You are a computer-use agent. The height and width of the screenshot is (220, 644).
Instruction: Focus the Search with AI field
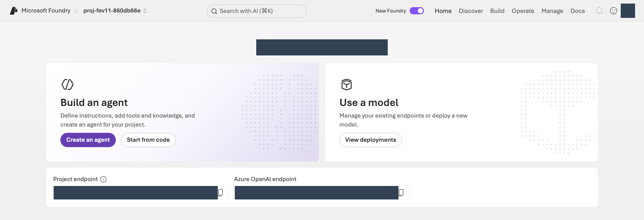(257, 11)
